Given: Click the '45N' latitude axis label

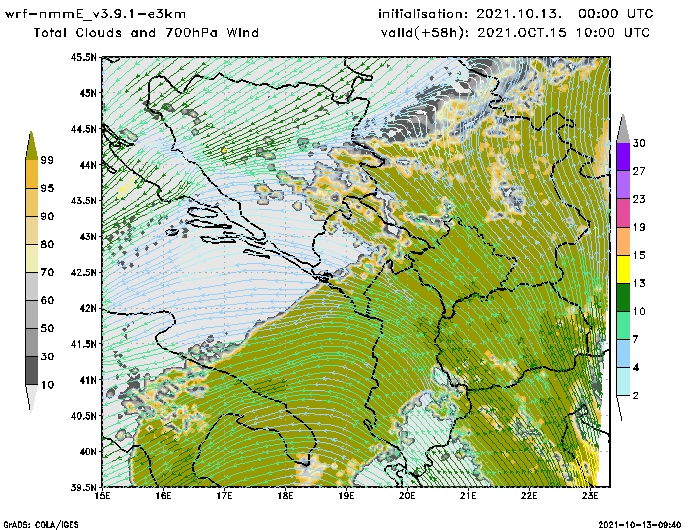Looking at the screenshot, I should click(x=88, y=93).
